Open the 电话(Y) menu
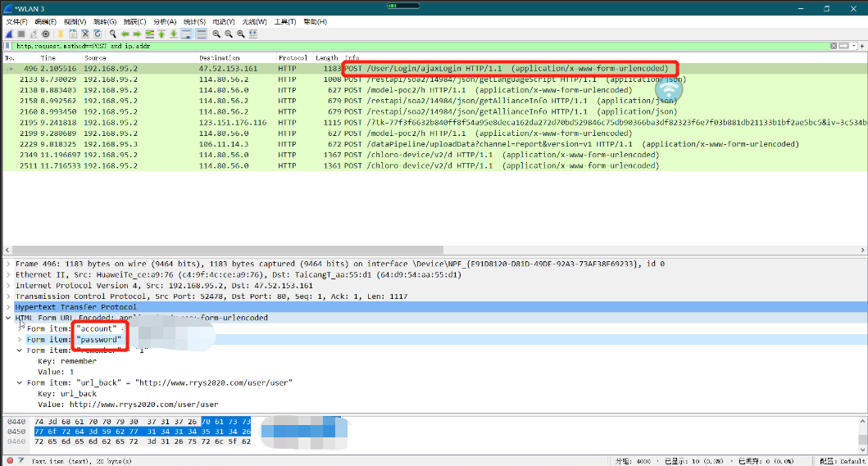This screenshot has width=868, height=466. click(x=224, y=21)
